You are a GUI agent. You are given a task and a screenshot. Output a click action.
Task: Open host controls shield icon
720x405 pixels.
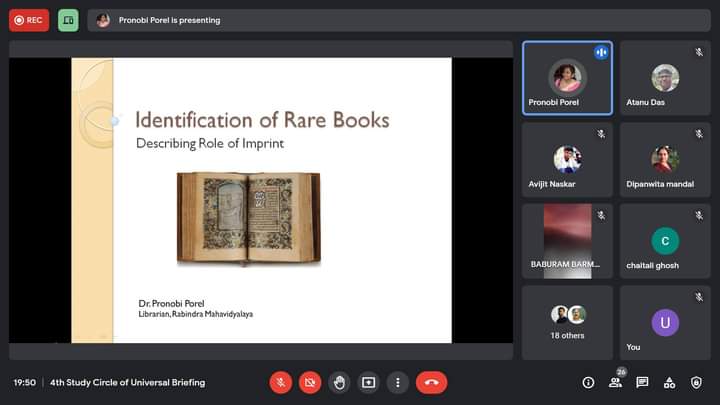click(696, 382)
